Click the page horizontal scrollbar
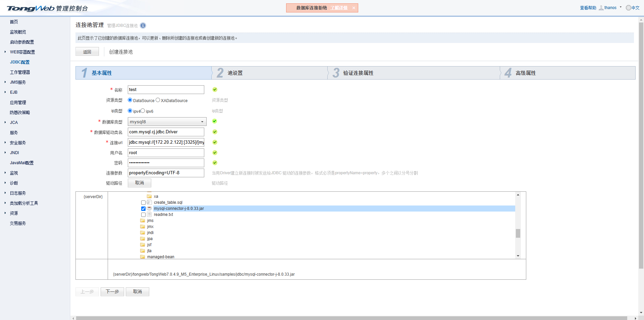This screenshot has height=320, width=644. (352, 318)
